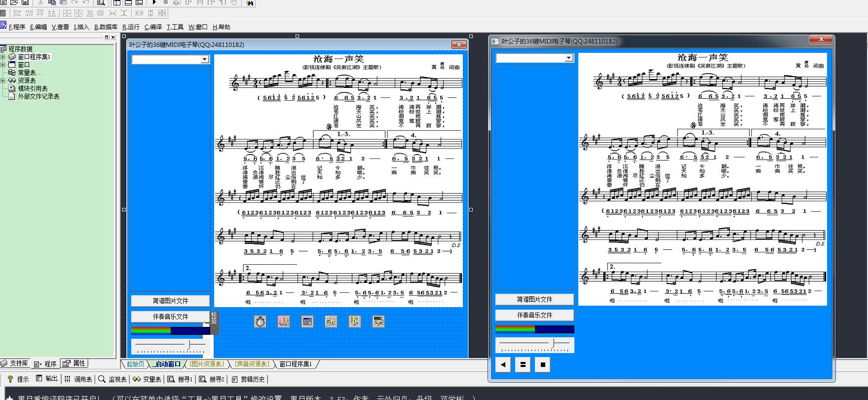This screenshot has height=400, width=868.
Task: Click the align left edges toolbar icon
Action: pos(17,13)
